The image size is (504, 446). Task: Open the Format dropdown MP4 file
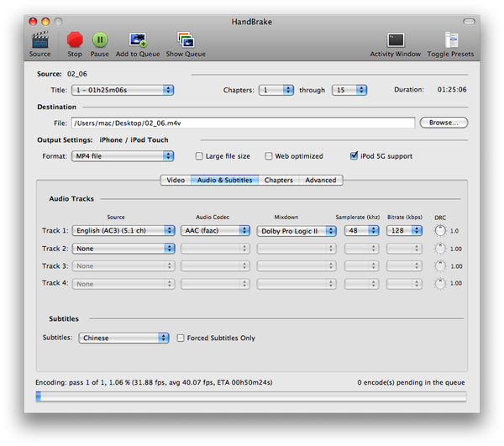coord(123,156)
